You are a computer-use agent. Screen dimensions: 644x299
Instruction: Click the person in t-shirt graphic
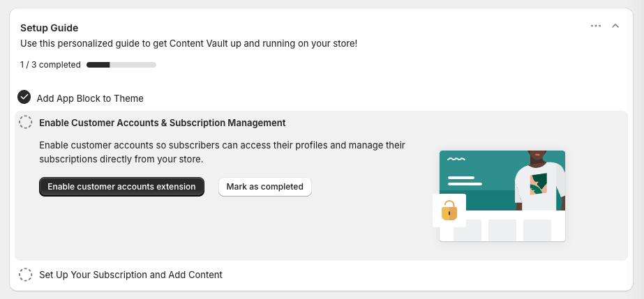pyautogui.click(x=541, y=181)
